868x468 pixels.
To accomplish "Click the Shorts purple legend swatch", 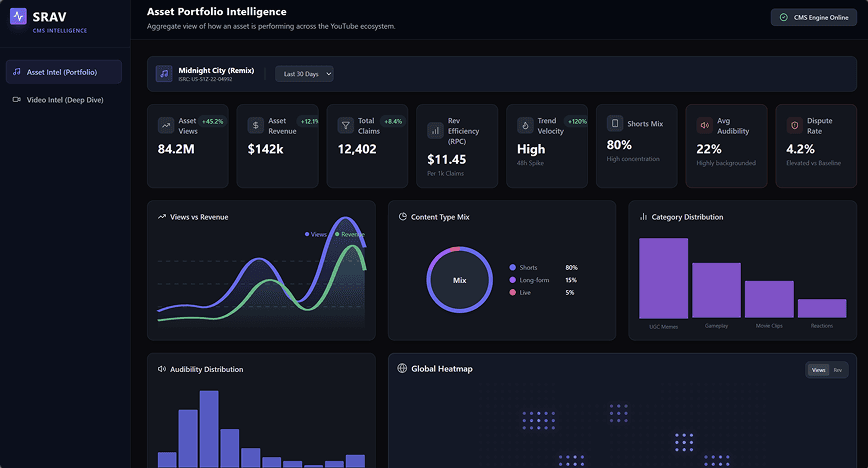I will tap(513, 268).
